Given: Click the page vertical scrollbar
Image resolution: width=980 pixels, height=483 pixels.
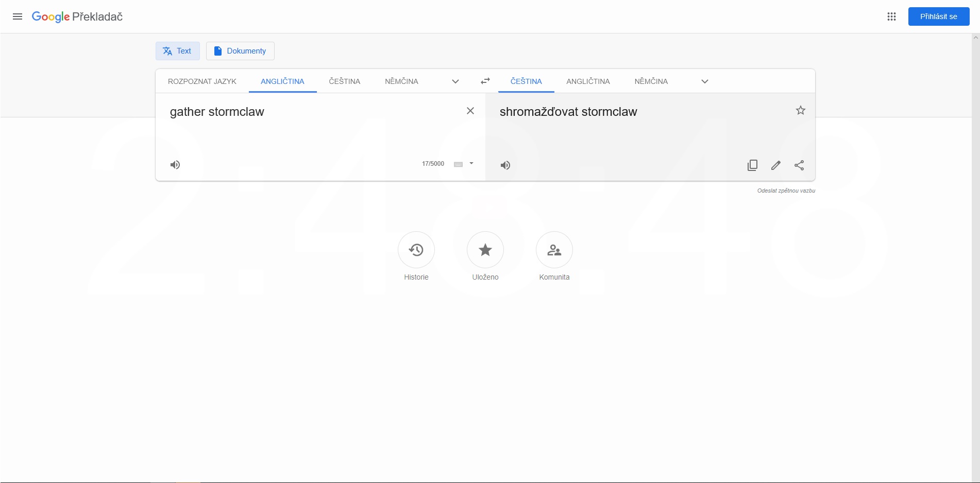Looking at the screenshot, I should tap(976, 257).
